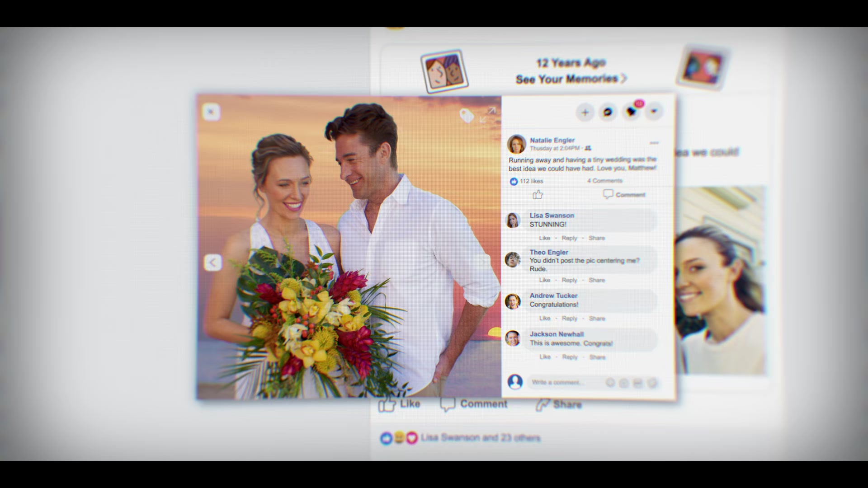Open the Messenger chat icon
Viewport: 868px width, 488px height.
click(x=608, y=112)
